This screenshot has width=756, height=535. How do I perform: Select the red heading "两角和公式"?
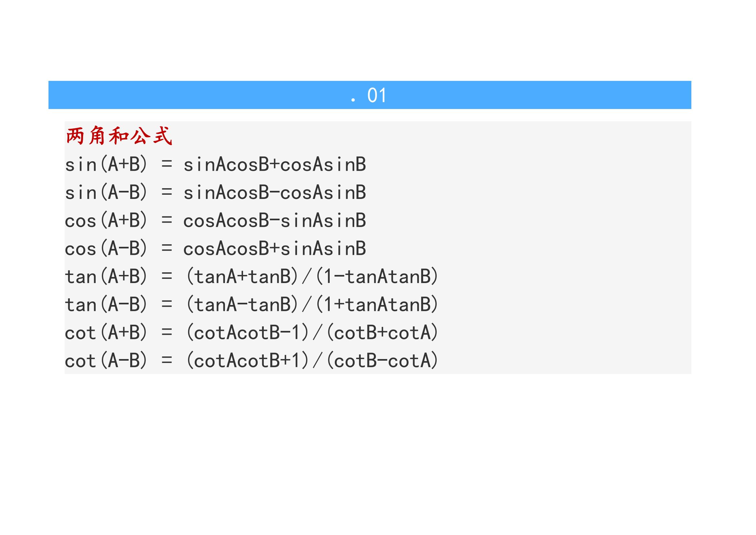point(119,136)
